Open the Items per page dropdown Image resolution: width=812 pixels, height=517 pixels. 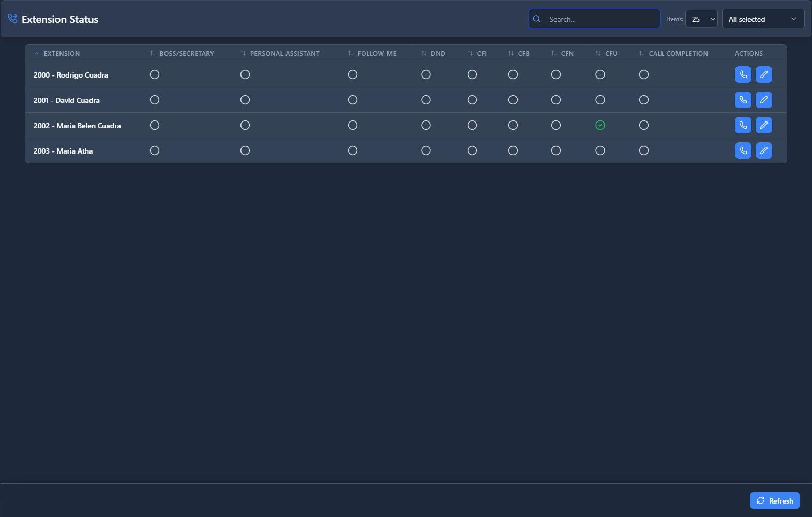click(x=701, y=19)
